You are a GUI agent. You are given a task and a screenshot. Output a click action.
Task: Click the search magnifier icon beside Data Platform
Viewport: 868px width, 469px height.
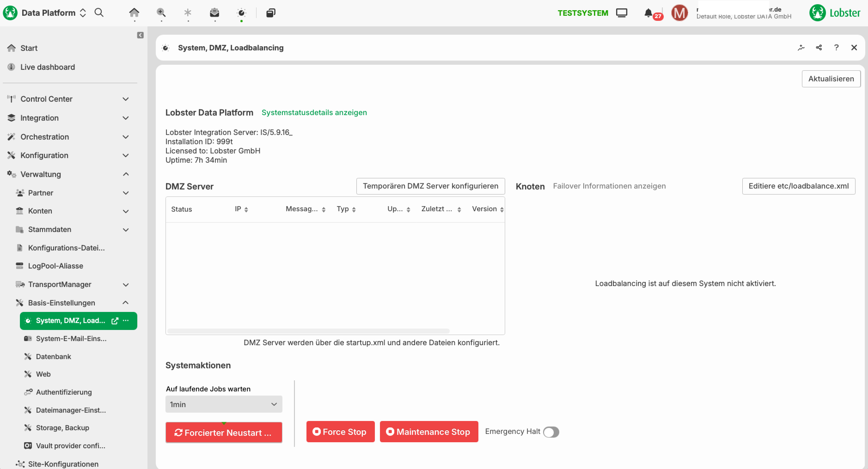(x=99, y=12)
